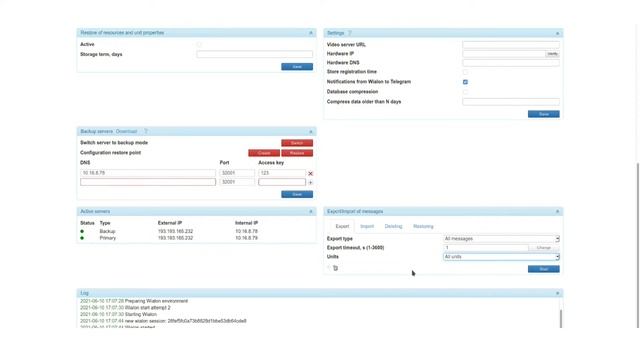
Task: Click the Primary server status green dot
Action: coord(82,238)
